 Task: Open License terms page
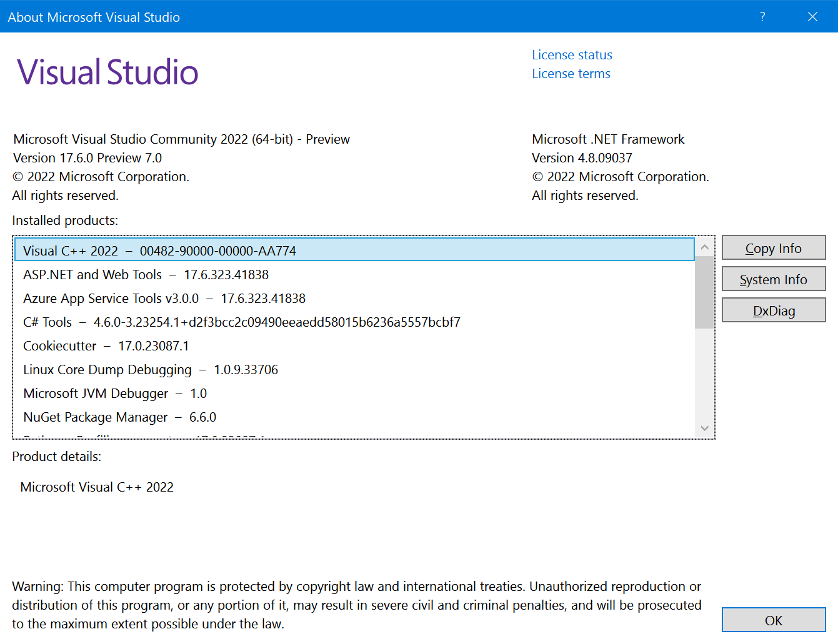pos(571,73)
